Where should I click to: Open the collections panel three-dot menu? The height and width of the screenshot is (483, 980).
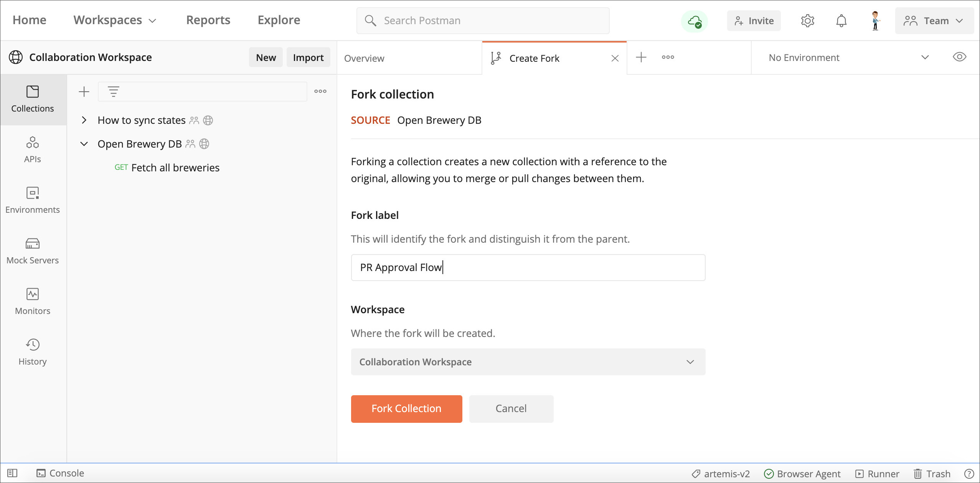(x=320, y=91)
